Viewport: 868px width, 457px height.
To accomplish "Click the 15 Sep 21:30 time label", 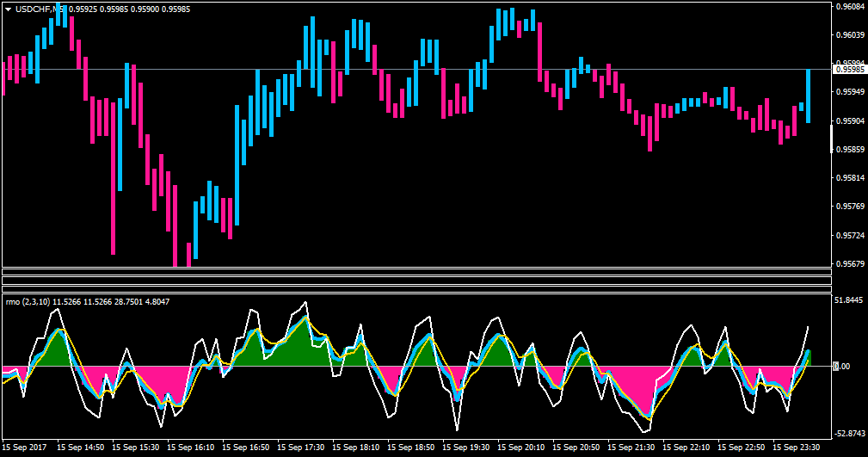I will pyautogui.click(x=631, y=447).
